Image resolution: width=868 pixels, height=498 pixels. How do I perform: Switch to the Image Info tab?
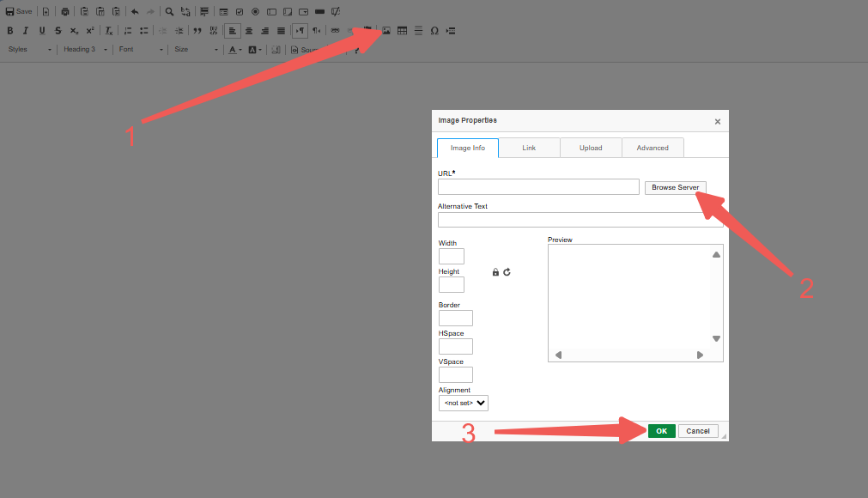tap(468, 148)
